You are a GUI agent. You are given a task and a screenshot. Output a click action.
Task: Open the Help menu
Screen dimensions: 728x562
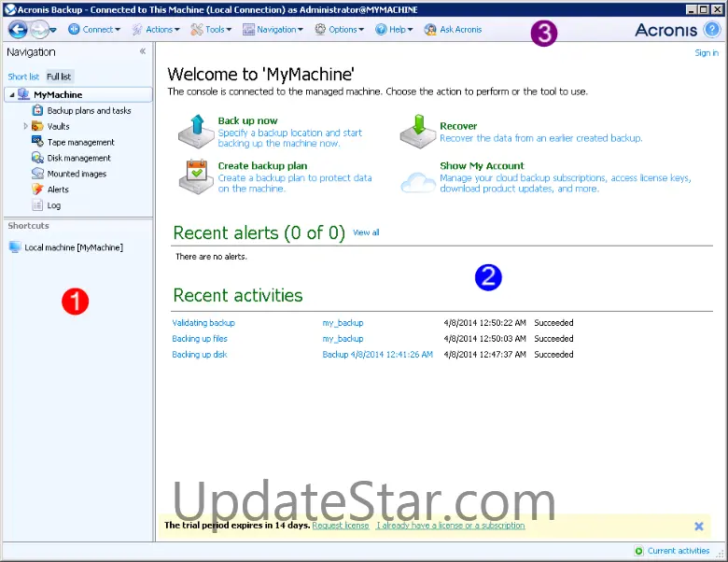tap(394, 29)
